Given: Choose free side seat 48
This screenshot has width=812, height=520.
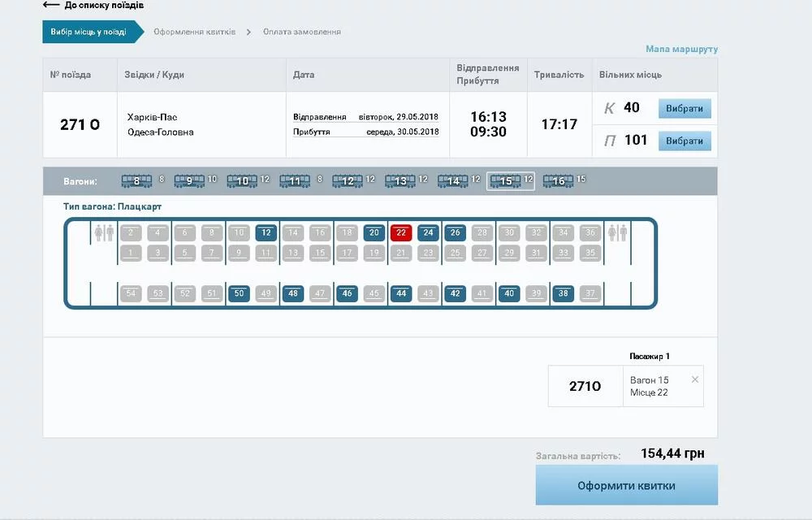Looking at the screenshot, I should (293, 293).
